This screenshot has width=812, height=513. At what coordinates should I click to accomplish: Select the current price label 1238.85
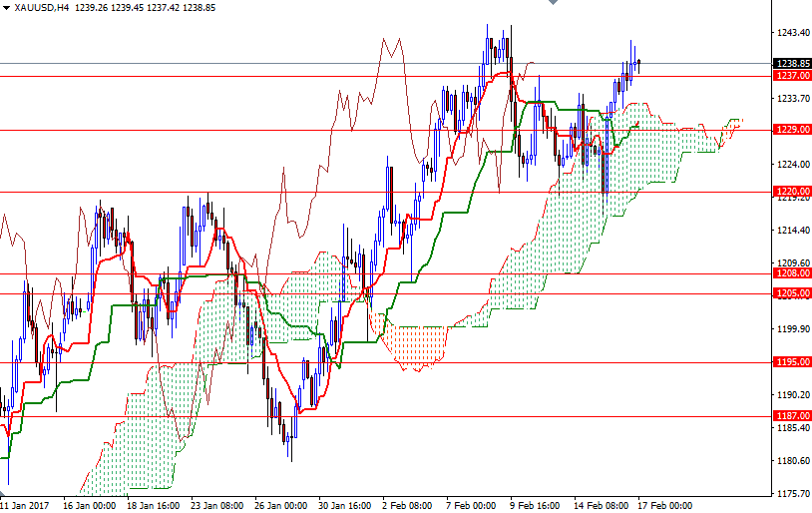(x=792, y=63)
